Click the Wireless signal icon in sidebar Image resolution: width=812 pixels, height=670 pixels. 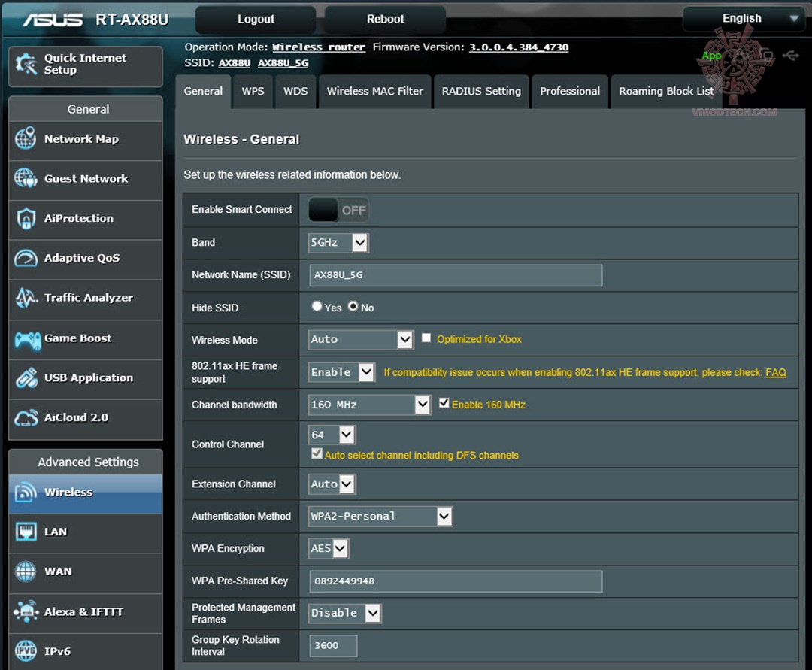click(x=26, y=492)
